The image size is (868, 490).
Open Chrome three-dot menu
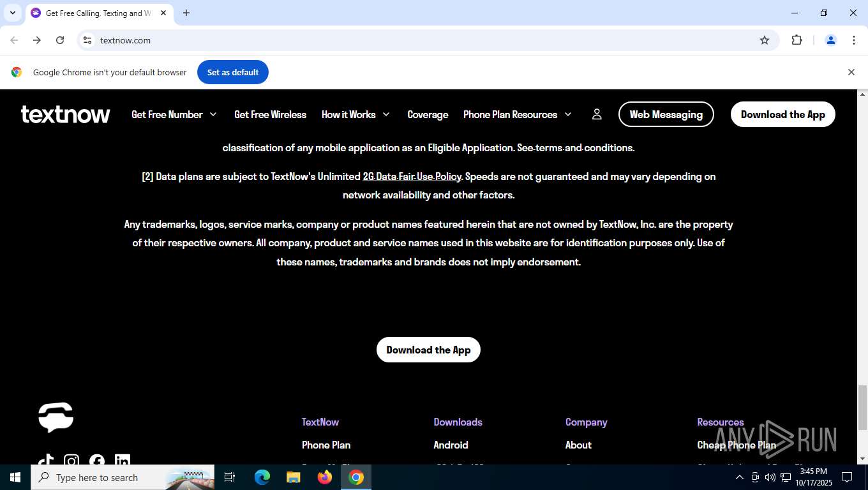coord(854,40)
